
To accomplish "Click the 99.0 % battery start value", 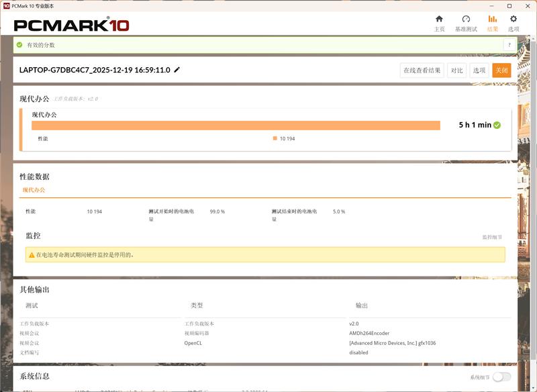I will coord(217,211).
